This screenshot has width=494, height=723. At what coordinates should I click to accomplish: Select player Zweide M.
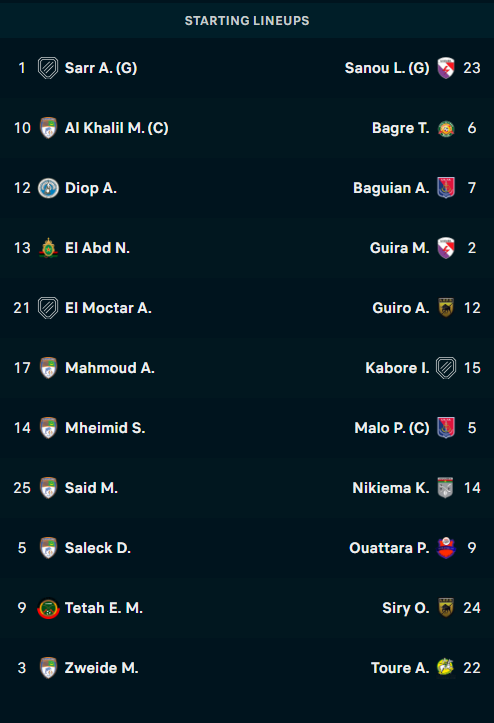click(101, 668)
